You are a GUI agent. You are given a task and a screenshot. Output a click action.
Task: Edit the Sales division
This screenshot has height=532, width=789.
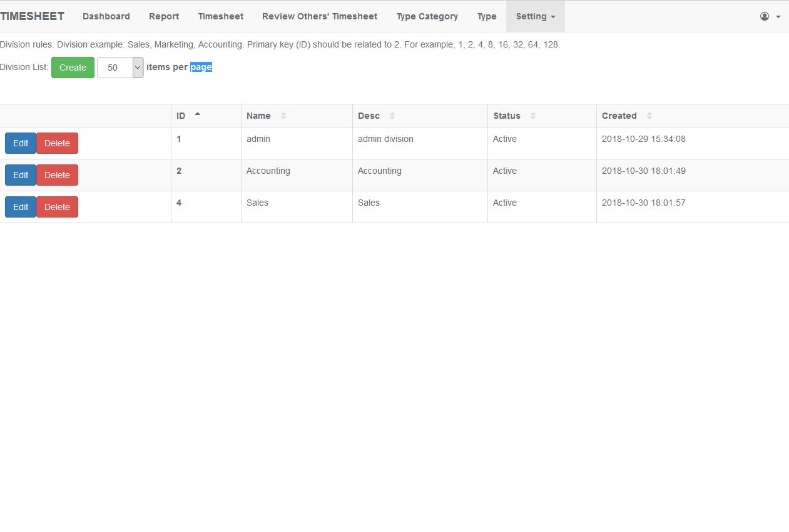pyautogui.click(x=20, y=207)
